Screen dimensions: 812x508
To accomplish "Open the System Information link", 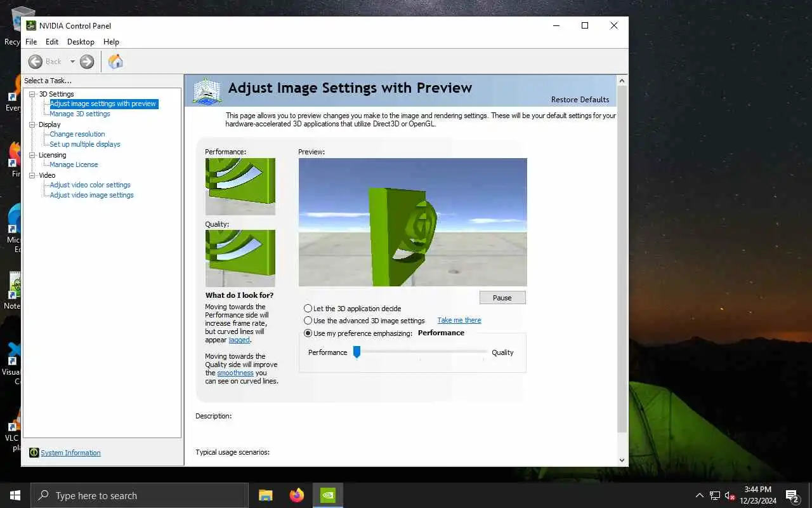I will click(x=70, y=453).
